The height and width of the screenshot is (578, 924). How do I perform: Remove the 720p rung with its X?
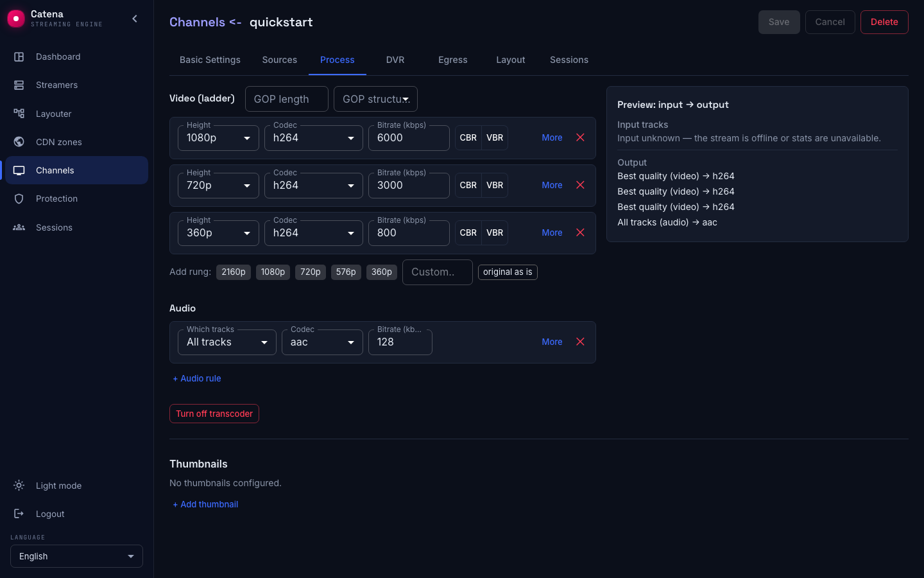580,185
